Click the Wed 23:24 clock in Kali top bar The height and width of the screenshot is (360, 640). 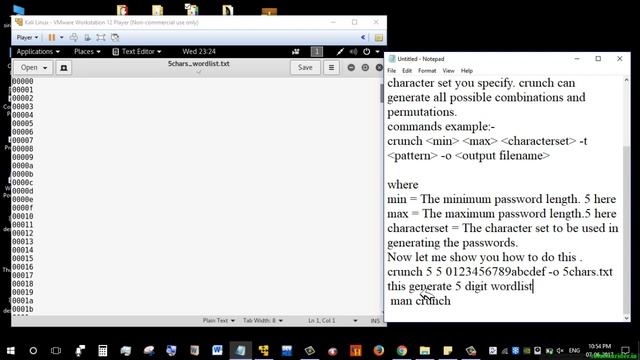[199, 51]
